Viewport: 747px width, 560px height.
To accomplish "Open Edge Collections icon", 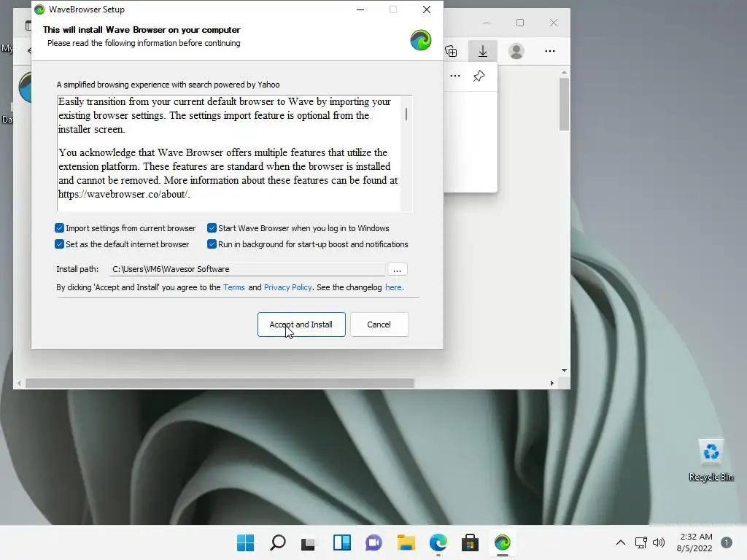I will (x=451, y=51).
